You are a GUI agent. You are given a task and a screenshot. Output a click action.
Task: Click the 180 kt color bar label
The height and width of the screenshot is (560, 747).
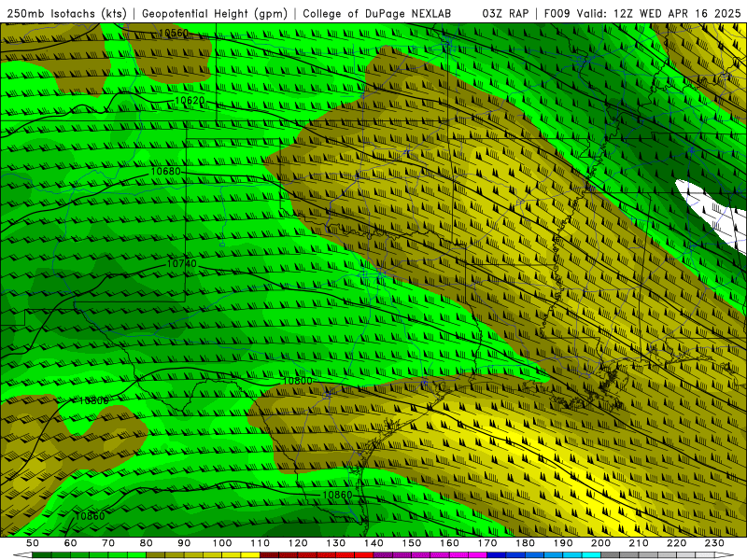coord(525,543)
